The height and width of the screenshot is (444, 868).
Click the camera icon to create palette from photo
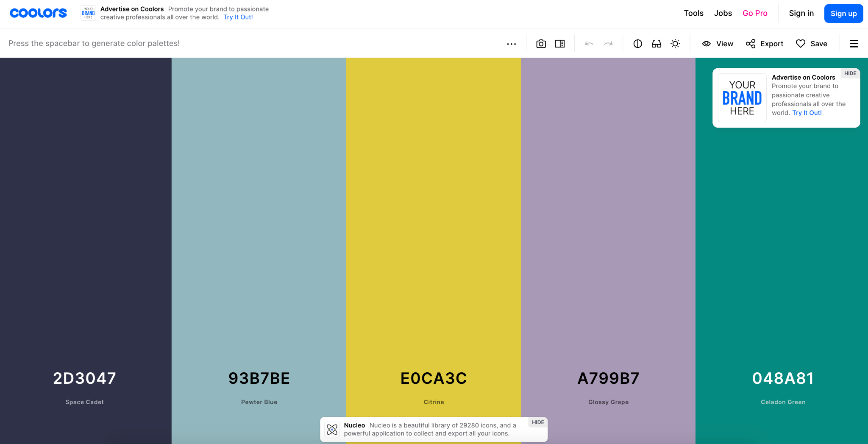541,44
